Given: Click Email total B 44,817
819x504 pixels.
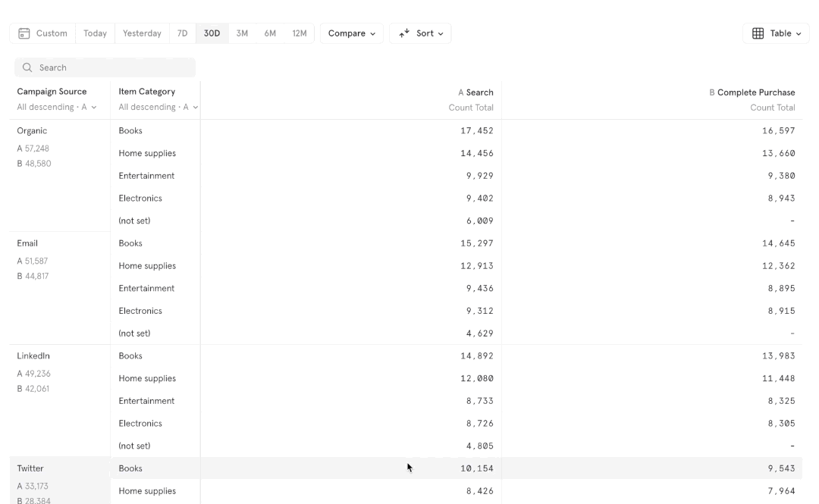Looking at the screenshot, I should 33,277.
